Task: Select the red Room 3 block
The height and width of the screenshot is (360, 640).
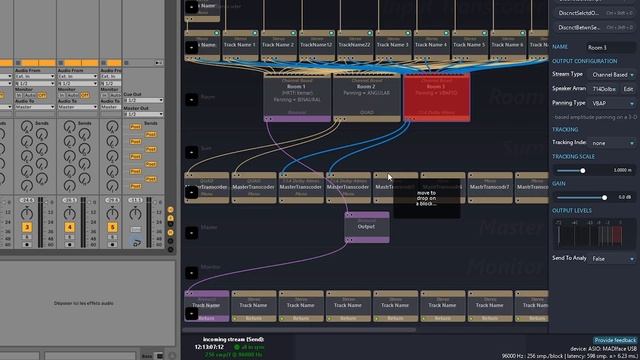Action: coord(436,97)
